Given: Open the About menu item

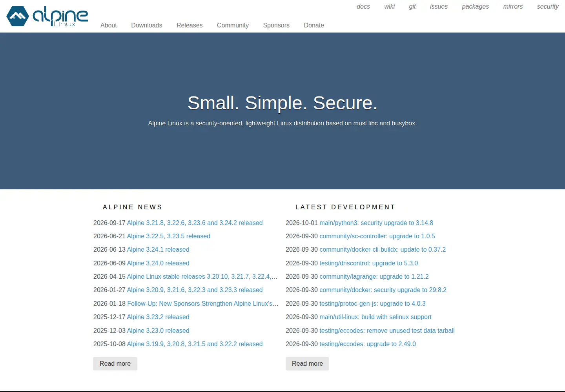Looking at the screenshot, I should tap(109, 25).
